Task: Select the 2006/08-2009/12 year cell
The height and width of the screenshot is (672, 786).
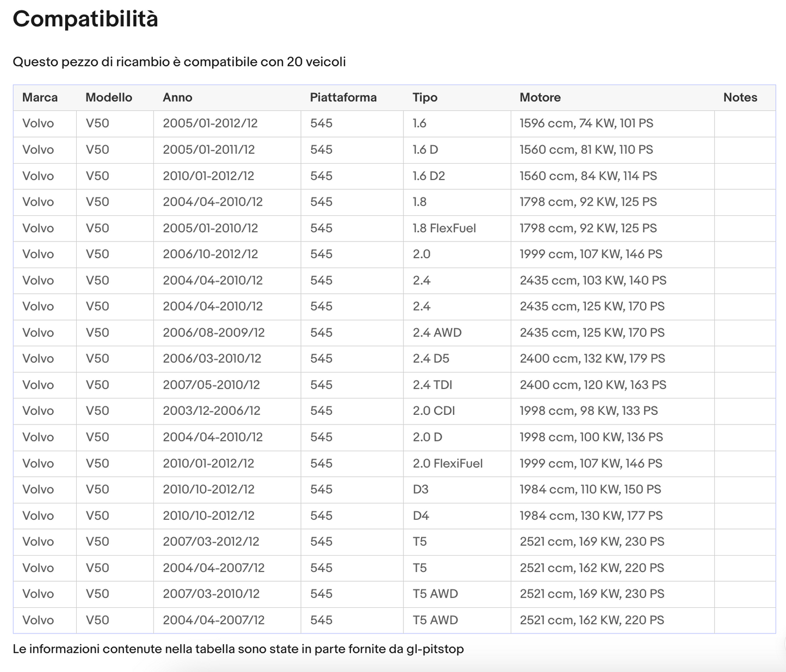Action: click(x=214, y=333)
